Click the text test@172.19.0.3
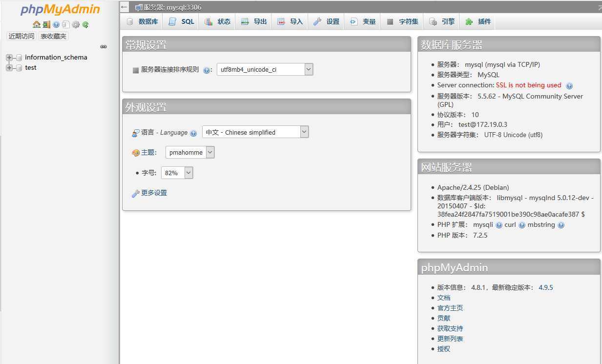Screen dimensions: 602x364 [483, 124]
